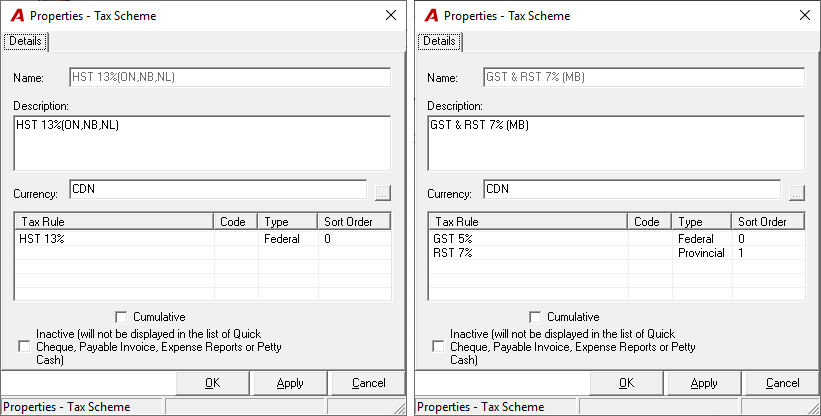Click the Provincial type cell of RST 7%
This screenshot has height=416, width=821.
pyautogui.click(x=702, y=253)
